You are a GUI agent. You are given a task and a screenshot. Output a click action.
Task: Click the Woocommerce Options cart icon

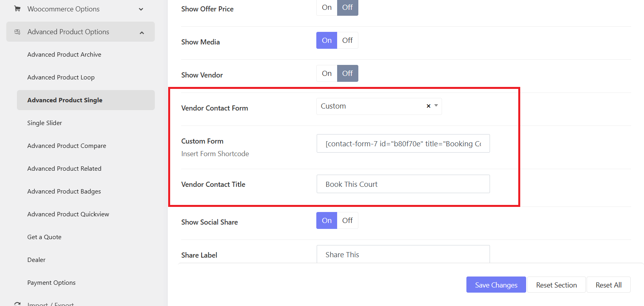(17, 9)
